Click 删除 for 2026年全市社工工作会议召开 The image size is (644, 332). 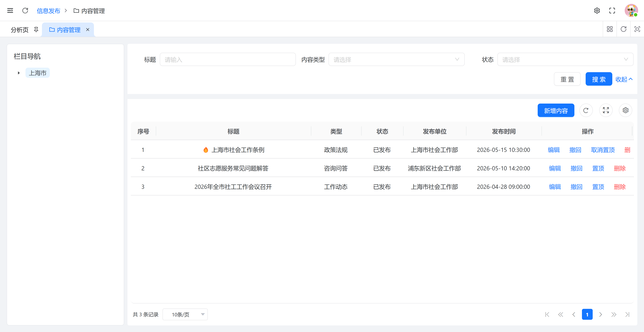tap(620, 187)
